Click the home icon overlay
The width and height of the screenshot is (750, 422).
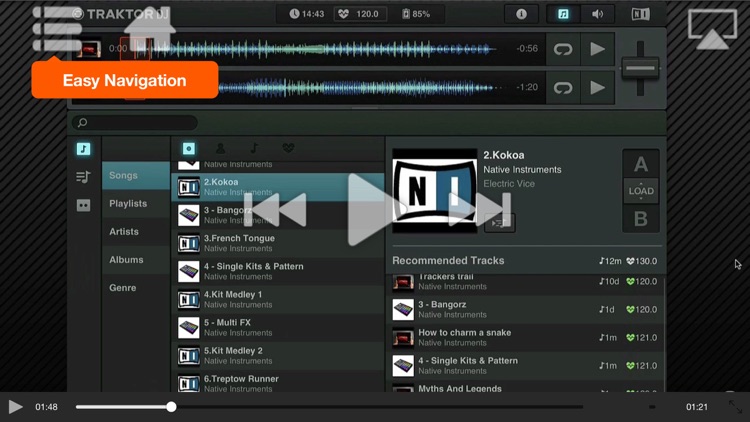click(x=150, y=29)
